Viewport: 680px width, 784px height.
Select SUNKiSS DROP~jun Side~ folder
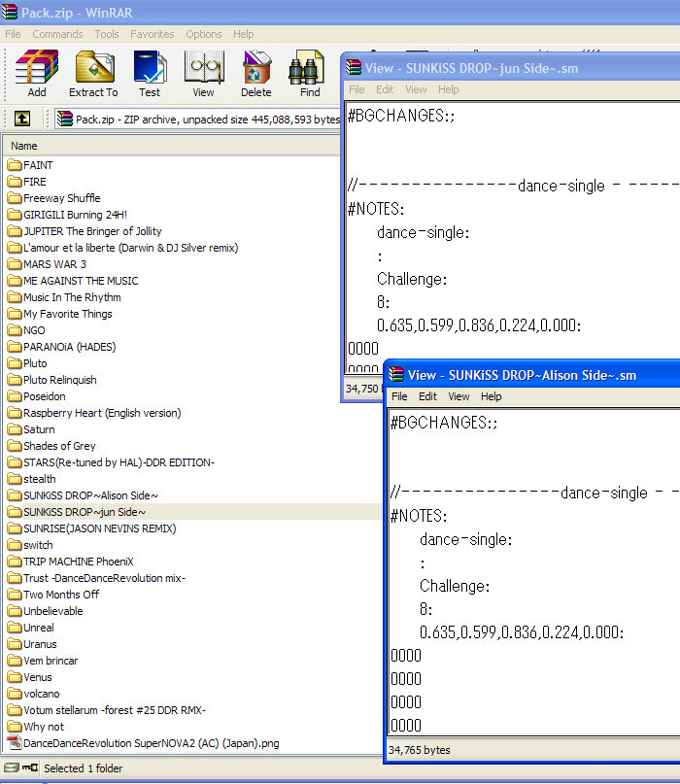coord(85,512)
